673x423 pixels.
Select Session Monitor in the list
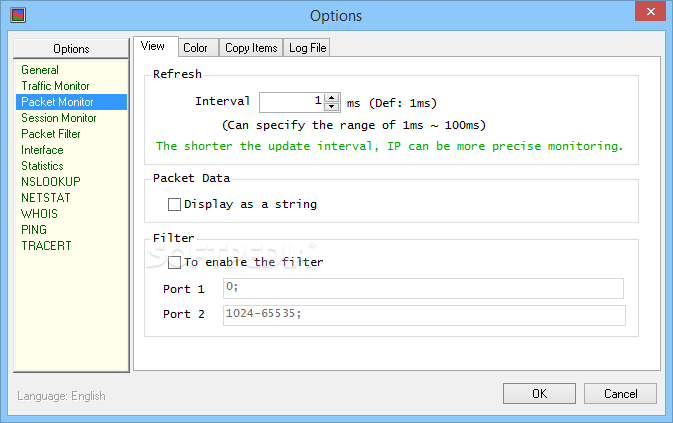[59, 118]
